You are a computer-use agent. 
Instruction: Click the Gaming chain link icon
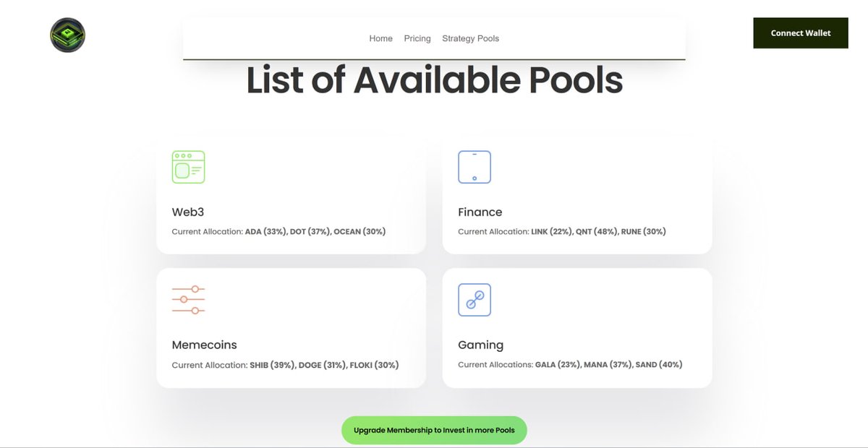[x=475, y=300]
